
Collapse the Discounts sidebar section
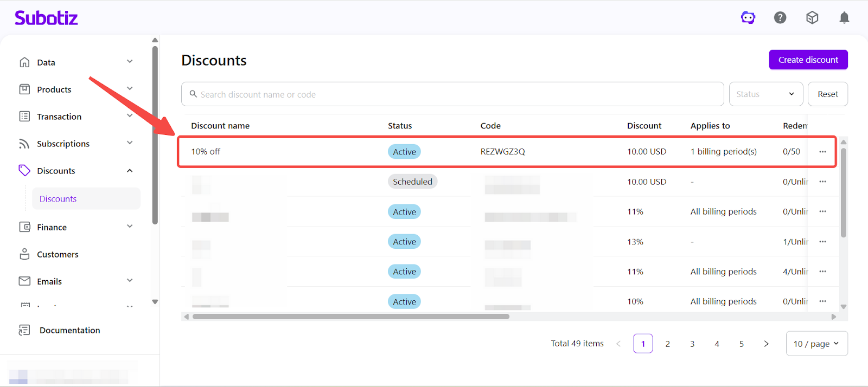pyautogui.click(x=130, y=171)
